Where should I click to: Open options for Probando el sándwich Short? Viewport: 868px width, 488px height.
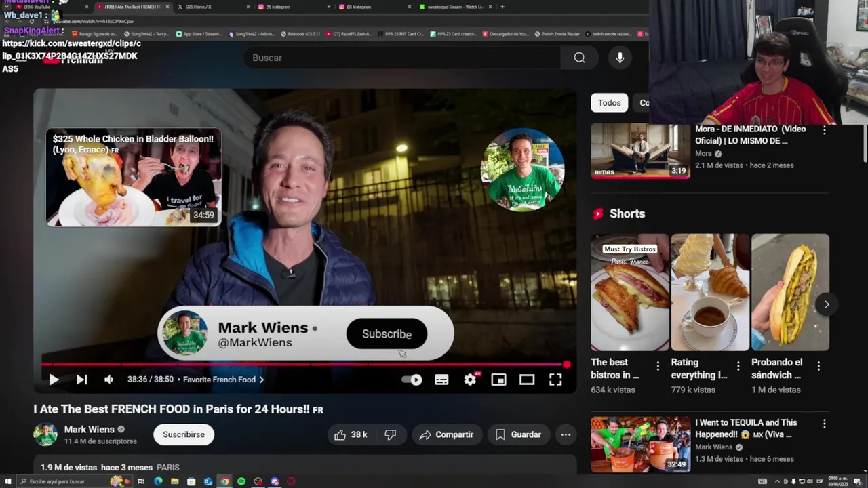[818, 366]
